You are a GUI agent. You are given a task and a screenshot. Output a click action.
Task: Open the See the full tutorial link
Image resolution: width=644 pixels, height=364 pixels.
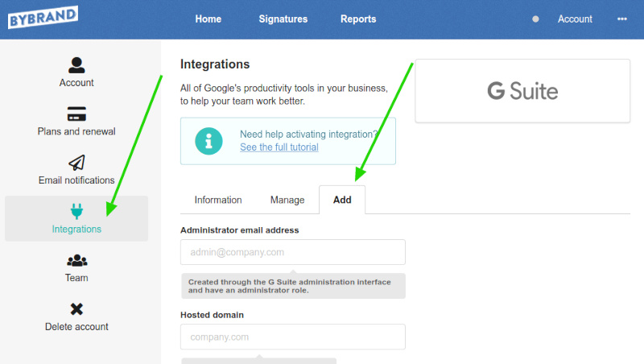279,147
